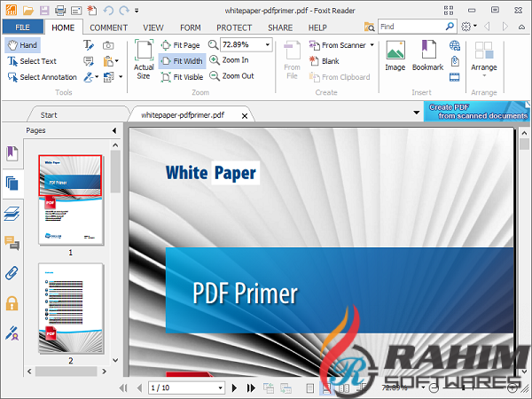Open the settings gear dropdown near Find
The width and height of the screenshot is (532, 399).
tap(469, 27)
